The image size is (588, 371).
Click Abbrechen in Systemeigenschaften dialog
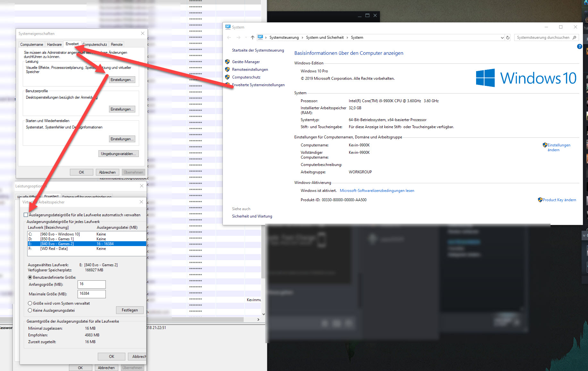107,172
